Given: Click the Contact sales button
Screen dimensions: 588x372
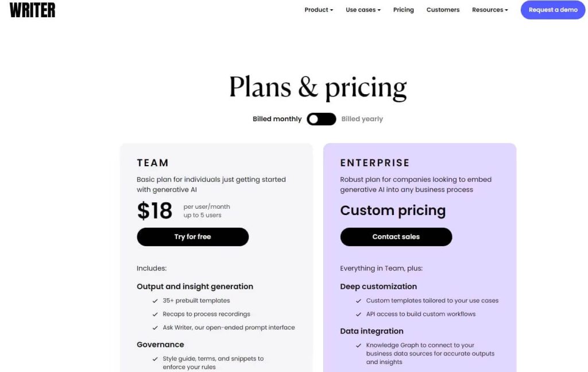Looking at the screenshot, I should click(x=396, y=237).
